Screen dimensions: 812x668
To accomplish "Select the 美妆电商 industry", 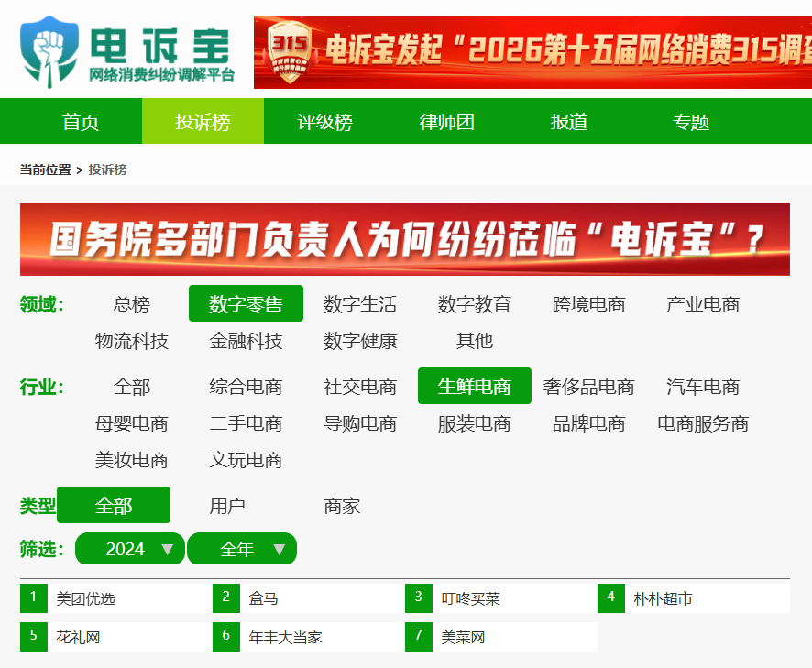I will click(132, 460).
